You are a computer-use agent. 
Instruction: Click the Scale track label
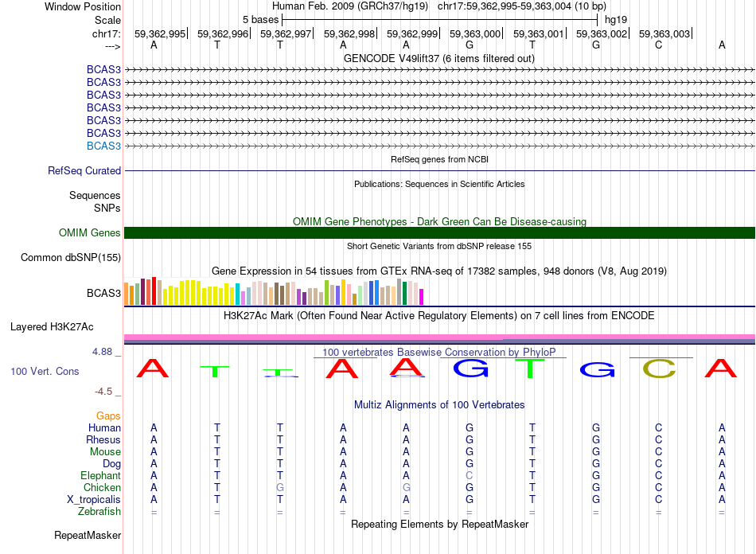108,20
